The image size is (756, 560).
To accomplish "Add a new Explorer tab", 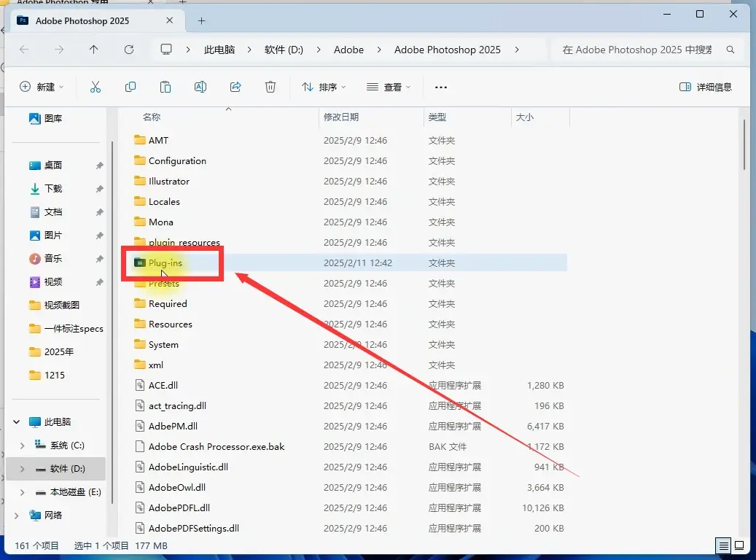I will point(201,21).
